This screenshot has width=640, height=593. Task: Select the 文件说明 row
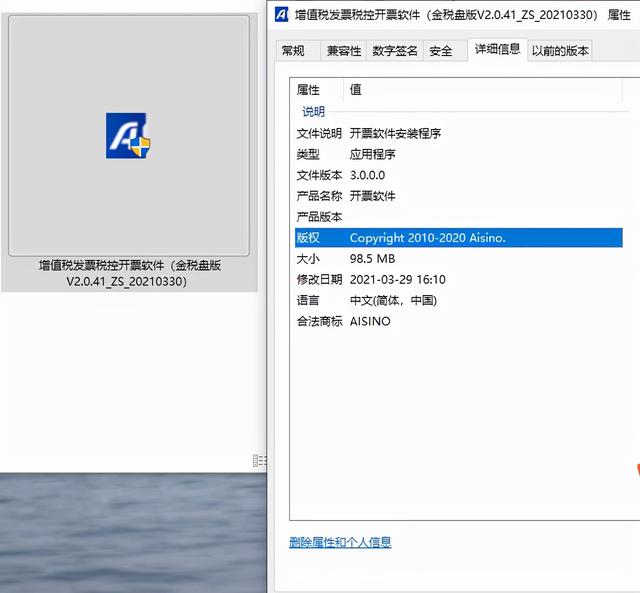click(x=459, y=133)
